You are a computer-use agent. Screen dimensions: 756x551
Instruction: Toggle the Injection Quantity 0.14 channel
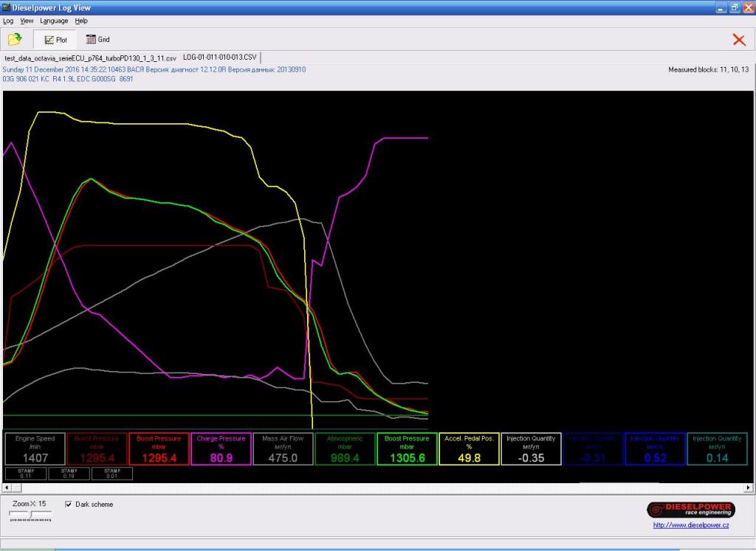pyautogui.click(x=717, y=449)
